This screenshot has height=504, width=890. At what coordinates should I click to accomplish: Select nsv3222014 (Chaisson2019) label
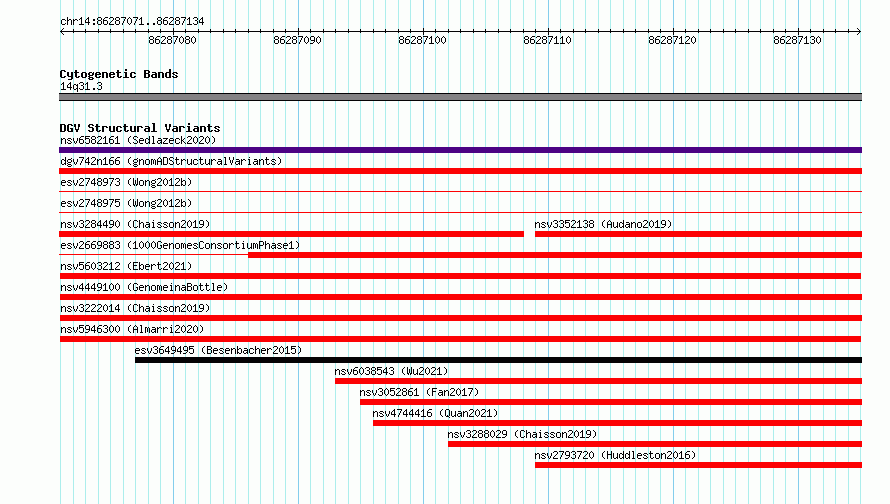[x=135, y=308]
